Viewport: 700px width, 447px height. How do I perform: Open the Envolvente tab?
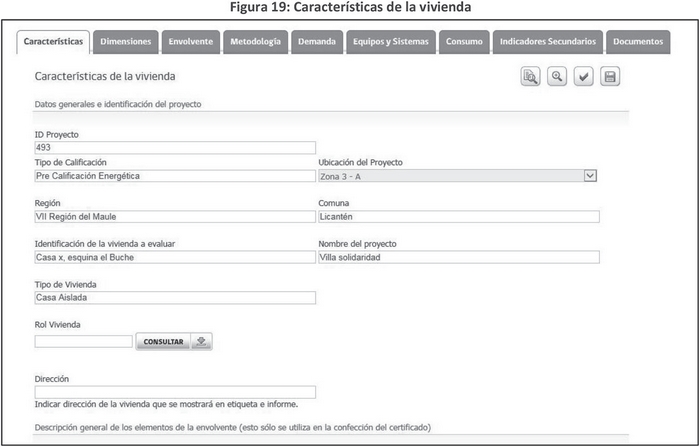[x=190, y=42]
